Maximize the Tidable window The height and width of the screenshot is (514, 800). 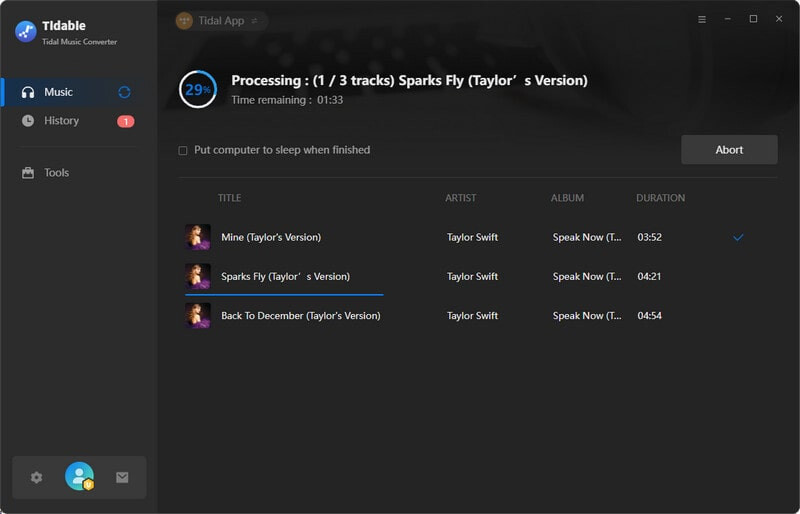(x=753, y=19)
